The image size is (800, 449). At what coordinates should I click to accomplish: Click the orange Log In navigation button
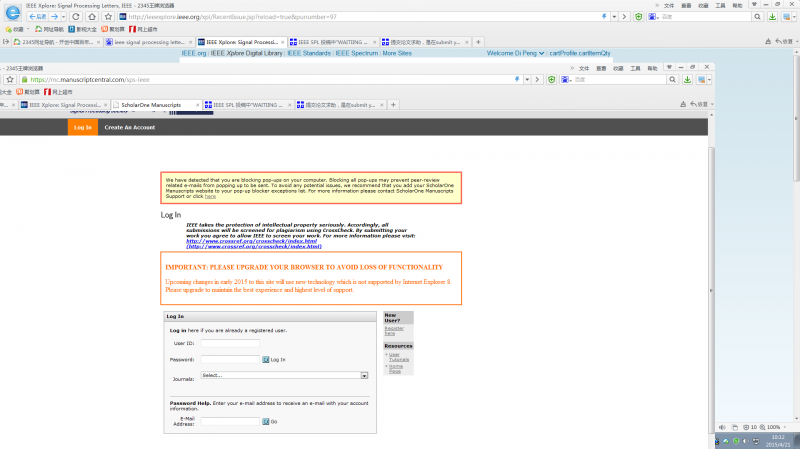(83, 128)
